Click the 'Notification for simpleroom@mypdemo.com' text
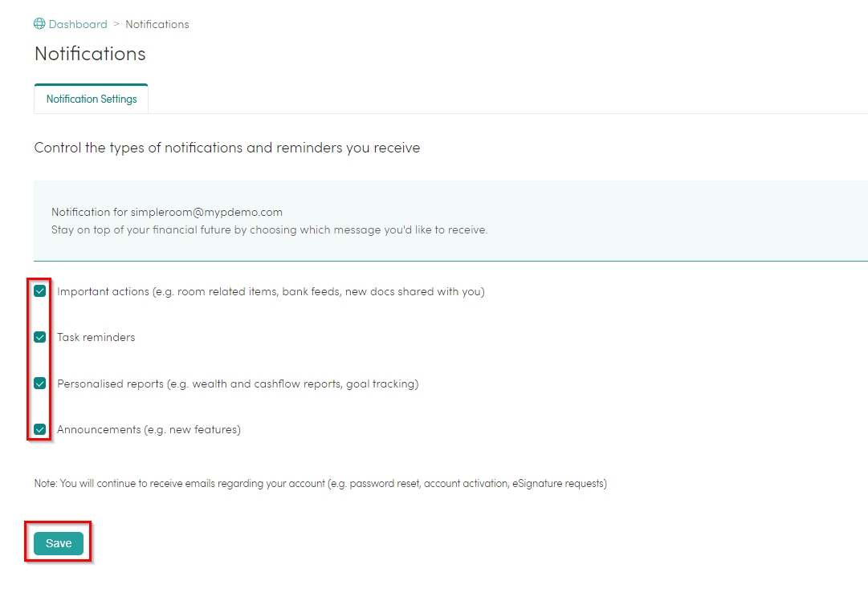Screen dimensions: 868x609 167,213
